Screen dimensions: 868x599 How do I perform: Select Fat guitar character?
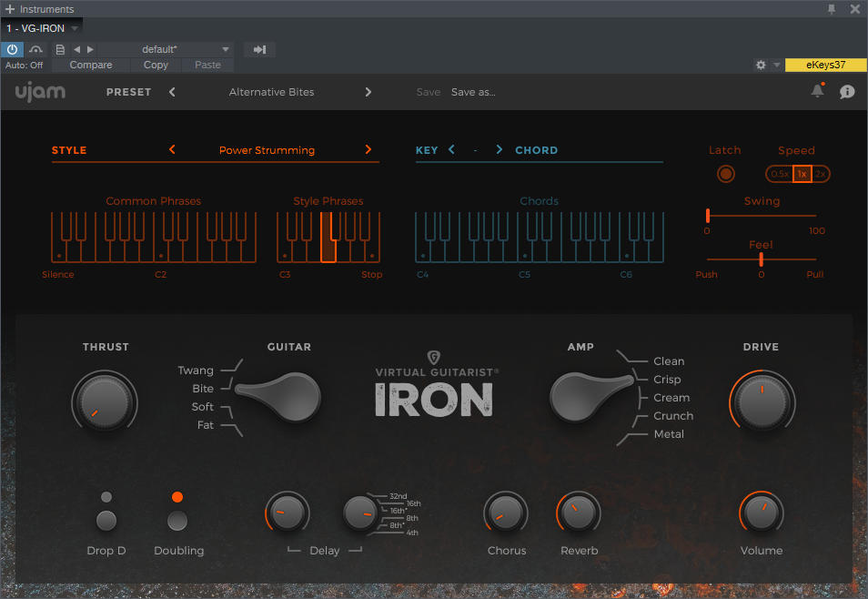206,425
